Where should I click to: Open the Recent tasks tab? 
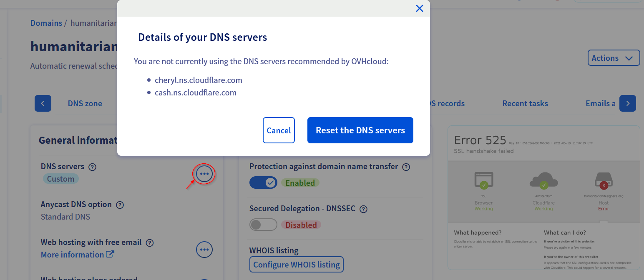pyautogui.click(x=525, y=104)
